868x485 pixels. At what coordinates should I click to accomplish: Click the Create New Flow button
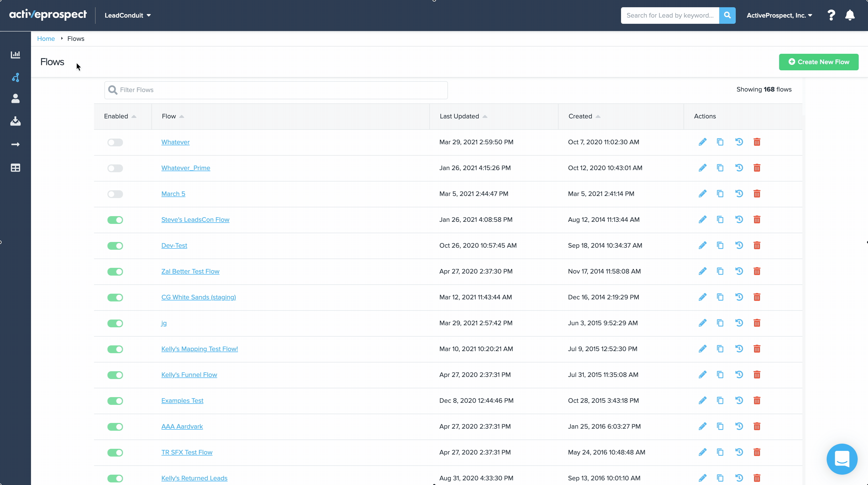pyautogui.click(x=819, y=62)
